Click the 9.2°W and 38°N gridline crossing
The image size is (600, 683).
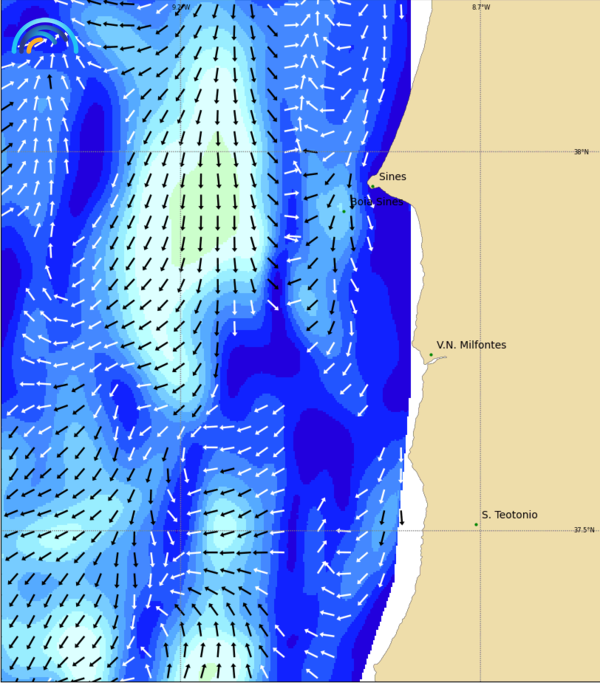(180, 152)
